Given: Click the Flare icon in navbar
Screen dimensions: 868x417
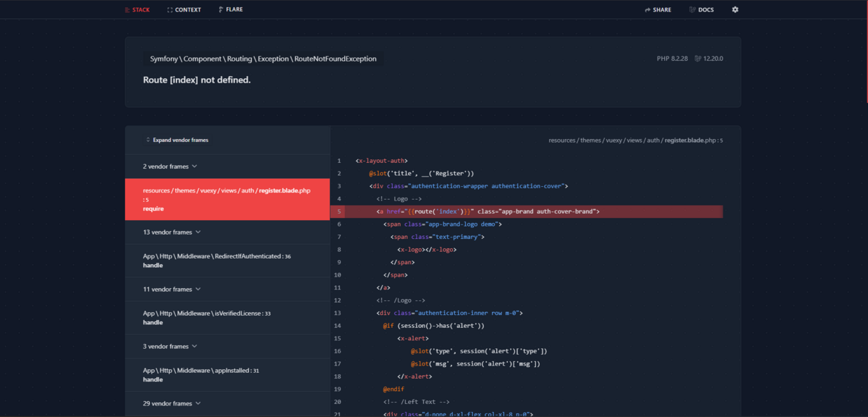Looking at the screenshot, I should 220,10.
